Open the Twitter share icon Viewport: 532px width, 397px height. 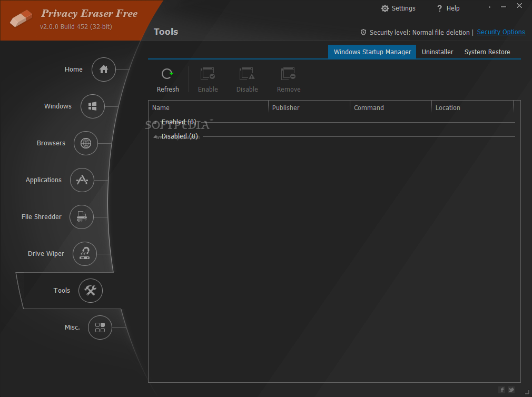(511, 390)
